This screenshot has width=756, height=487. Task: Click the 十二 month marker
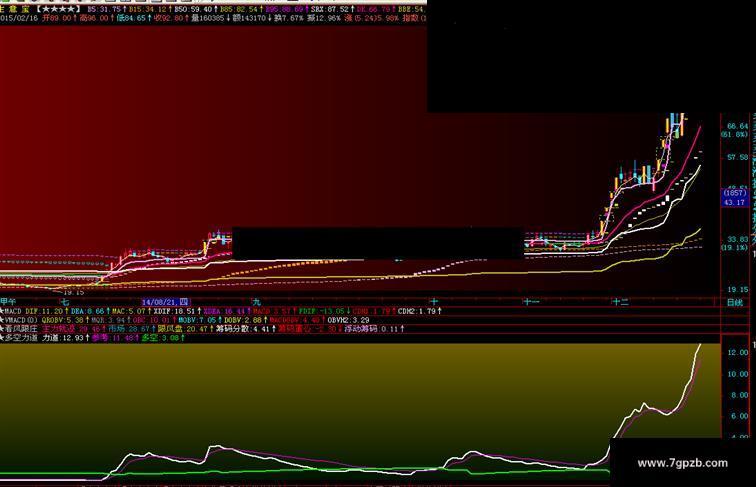click(621, 302)
